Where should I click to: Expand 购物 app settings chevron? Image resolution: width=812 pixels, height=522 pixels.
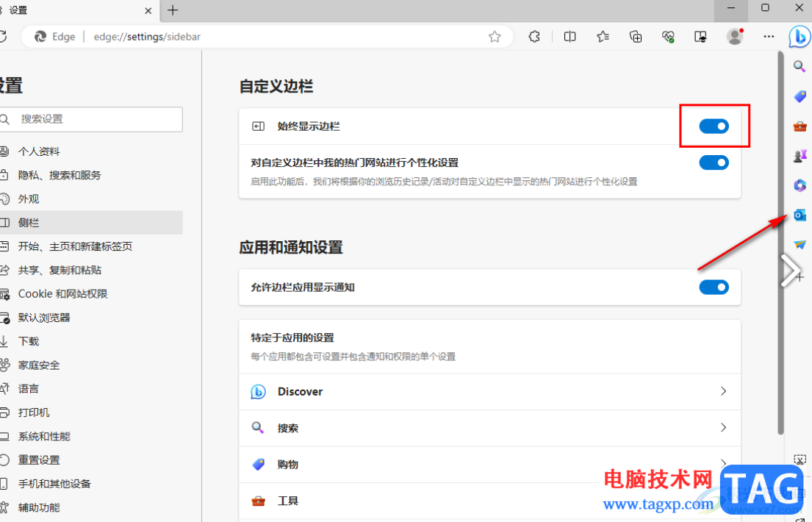pos(723,463)
